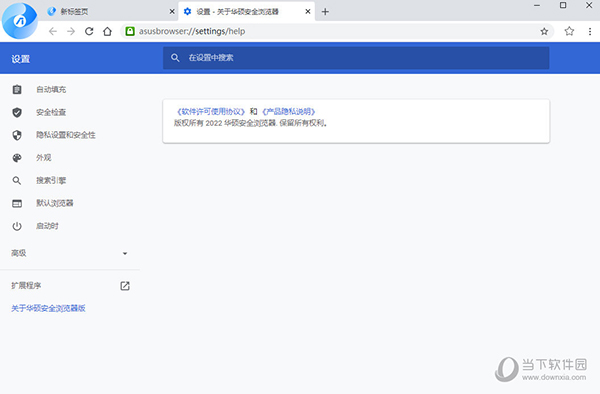
Task: Click the 启动时 power icon
Action: pos(17,226)
